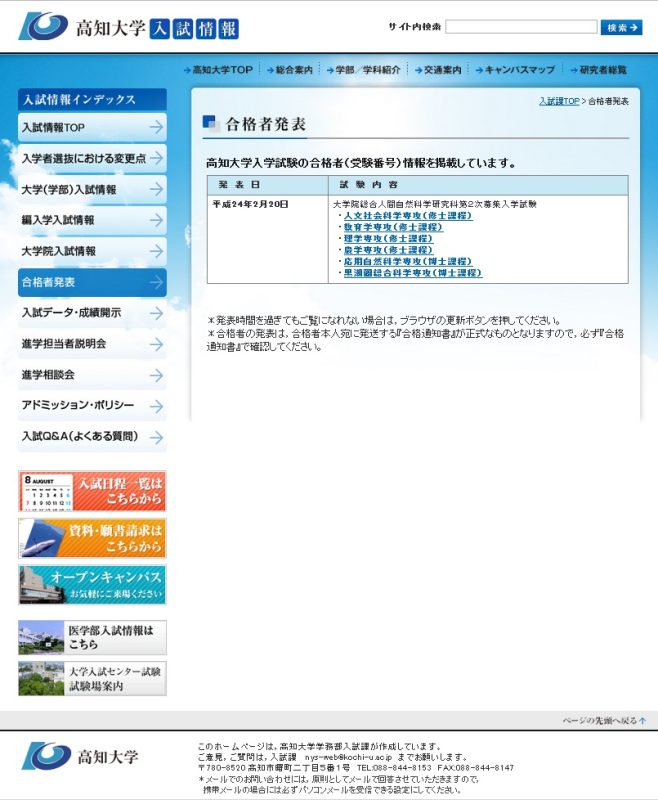Screen dimensions: 658x800
Task: Open the 入試日程一覧 calendar banner
Action: (92, 491)
